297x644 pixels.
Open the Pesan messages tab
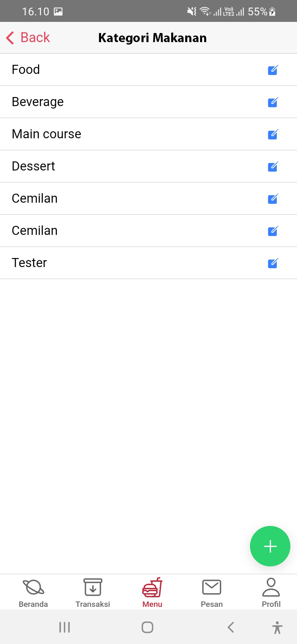click(x=212, y=593)
